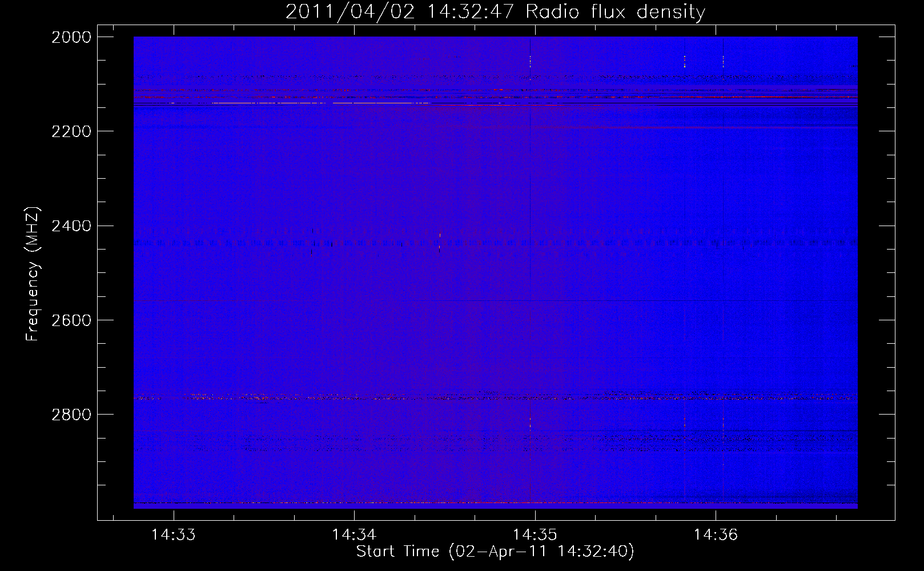Click the 14:35 time tick label
This screenshot has width=924, height=571.
[x=535, y=535]
